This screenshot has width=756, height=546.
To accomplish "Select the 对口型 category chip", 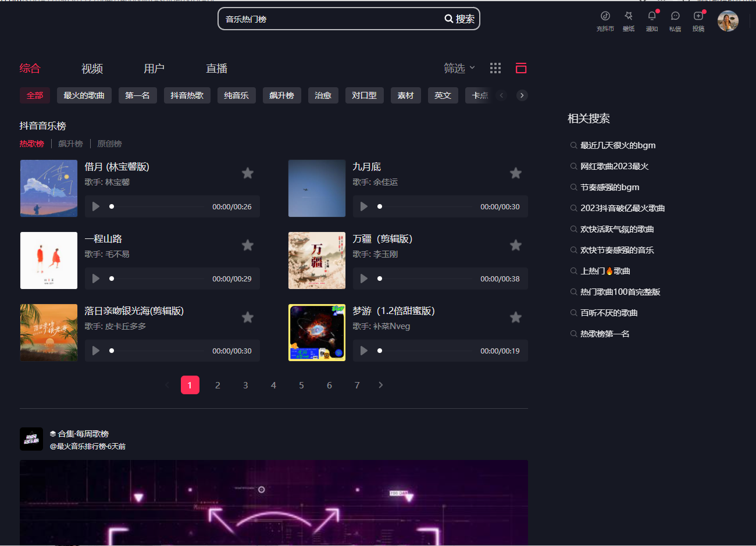I will pos(365,95).
